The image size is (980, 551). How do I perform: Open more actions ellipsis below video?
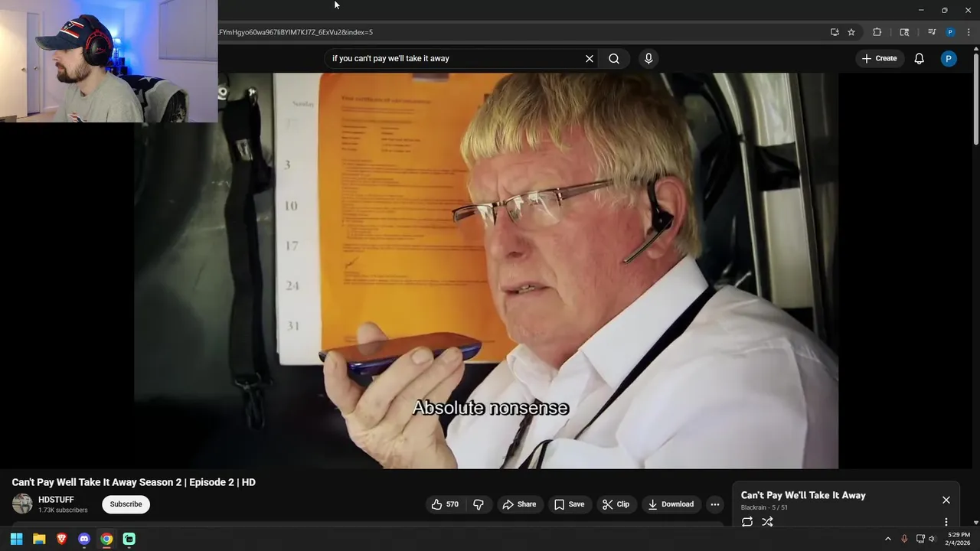point(714,504)
